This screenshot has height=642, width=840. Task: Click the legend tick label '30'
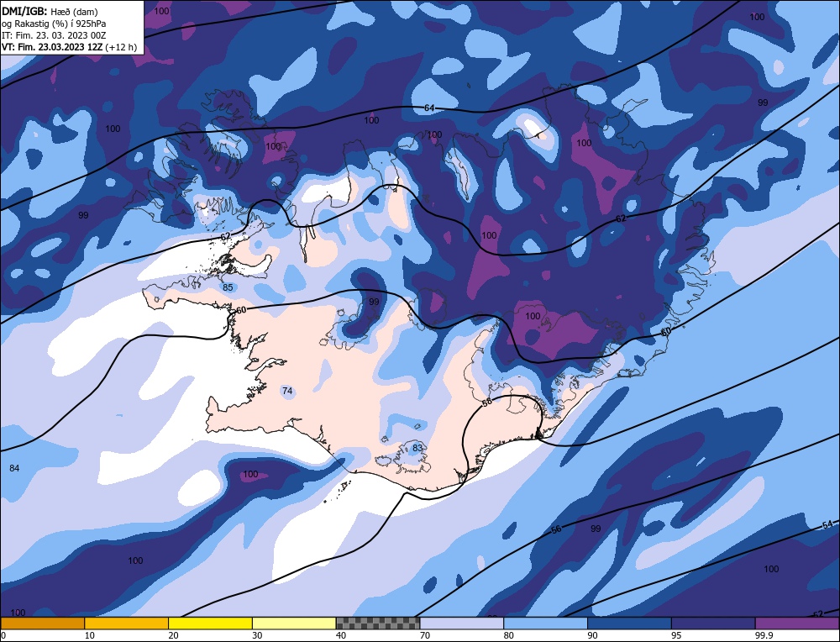pos(256,635)
